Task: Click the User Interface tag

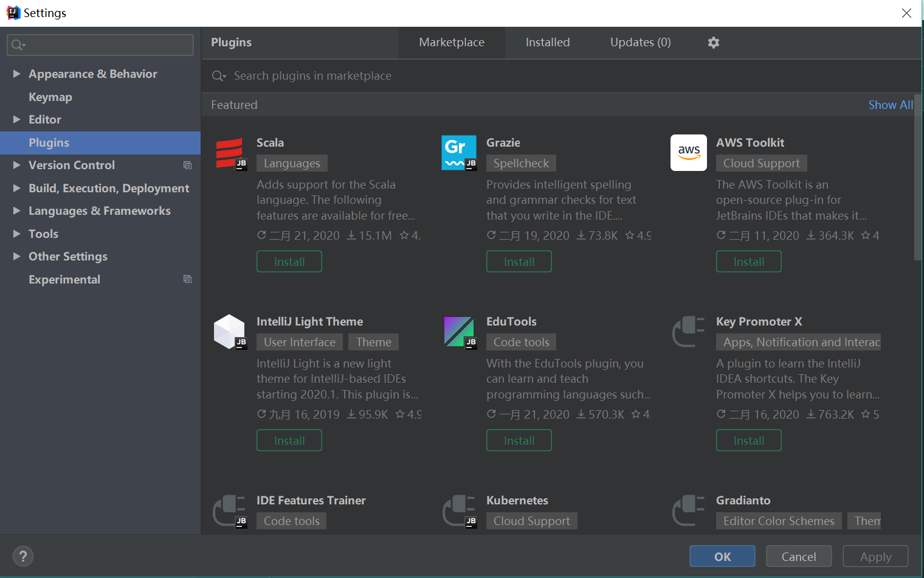Action: point(300,342)
